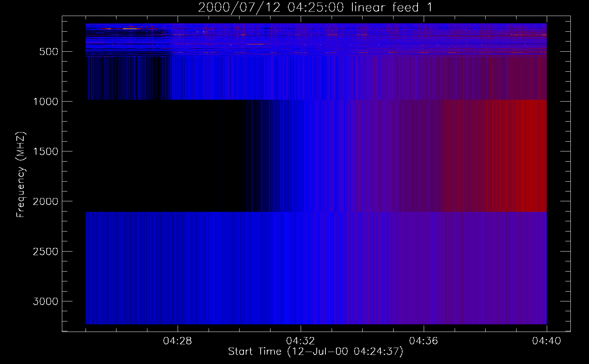Viewport: 589px width, 364px height.
Task: Click the 3000 frequency tick label
Action: click(46, 301)
